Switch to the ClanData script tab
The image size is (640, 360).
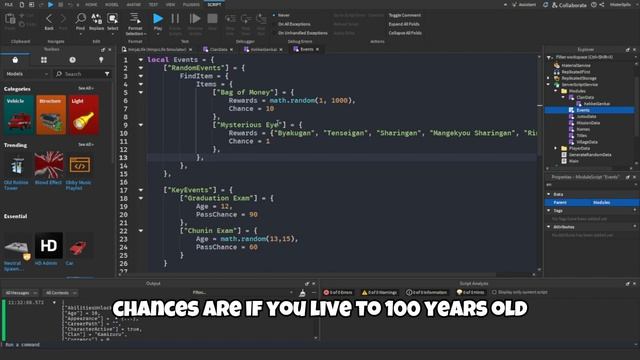tap(218, 49)
